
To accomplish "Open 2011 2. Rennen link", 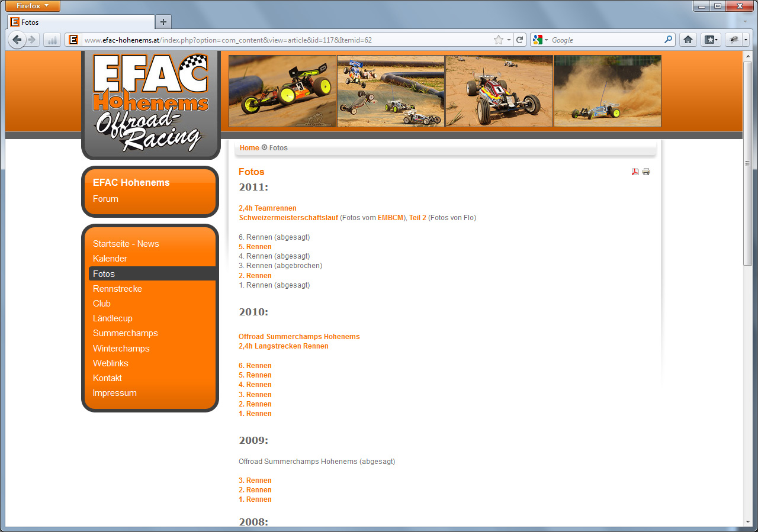I will [255, 276].
